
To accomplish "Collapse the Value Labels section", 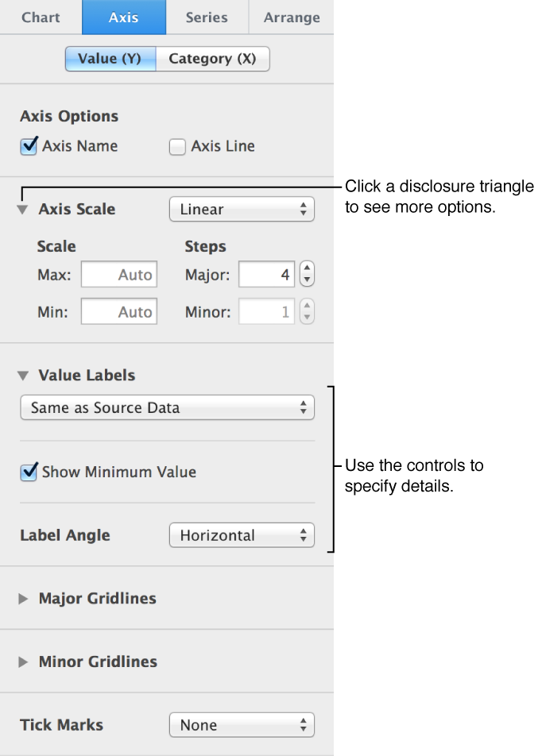I will (x=22, y=375).
